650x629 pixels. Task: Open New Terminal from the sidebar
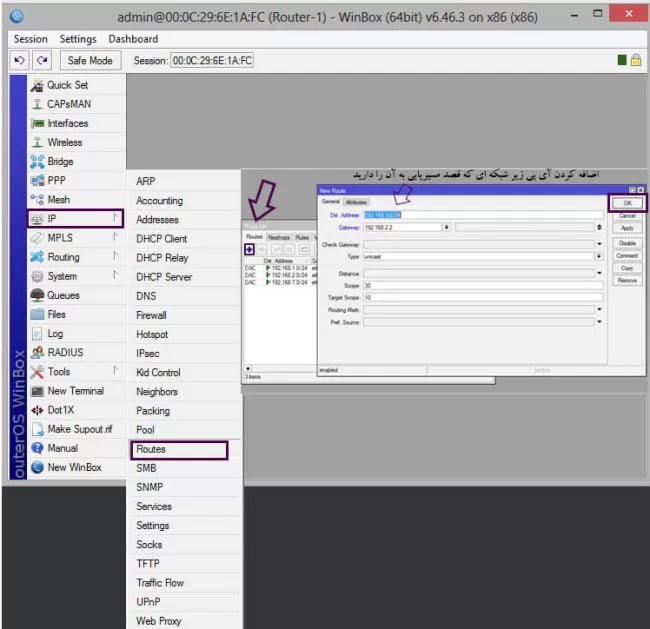75,391
